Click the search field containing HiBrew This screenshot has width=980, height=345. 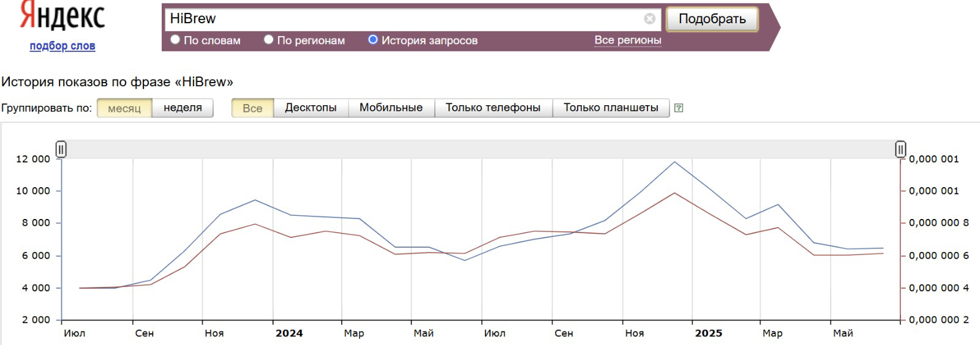(404, 19)
